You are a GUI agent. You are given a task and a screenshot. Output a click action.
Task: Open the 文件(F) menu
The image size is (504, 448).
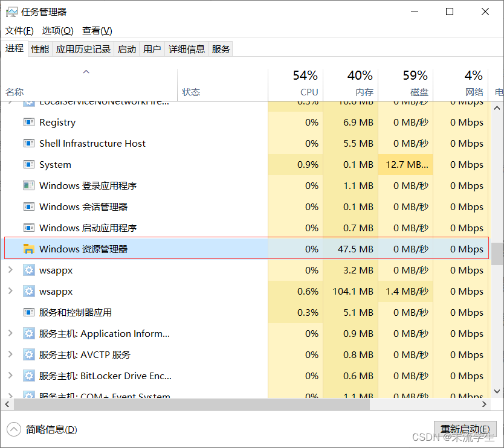point(19,31)
